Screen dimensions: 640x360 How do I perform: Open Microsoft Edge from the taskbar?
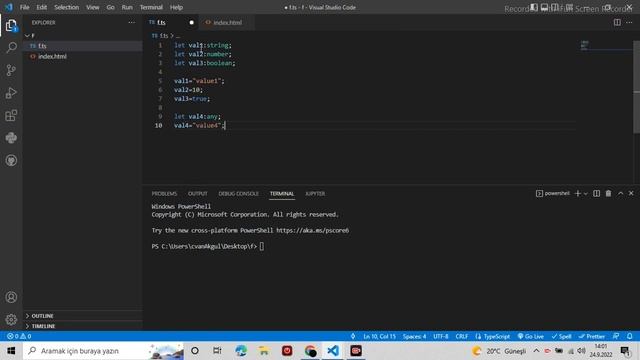click(x=241, y=351)
